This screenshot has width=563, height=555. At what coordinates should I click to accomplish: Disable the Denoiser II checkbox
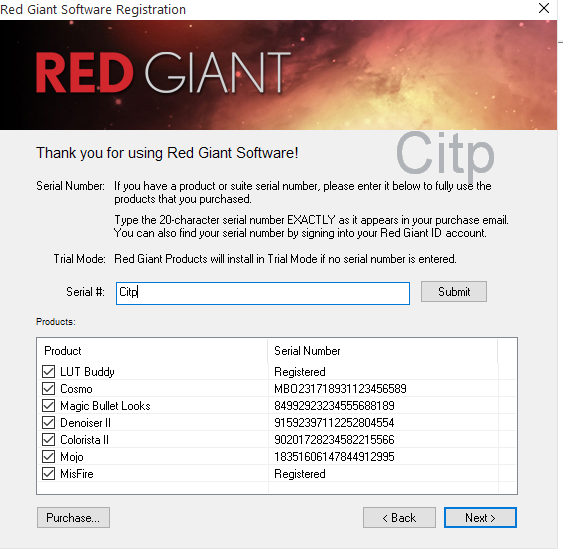(x=48, y=423)
